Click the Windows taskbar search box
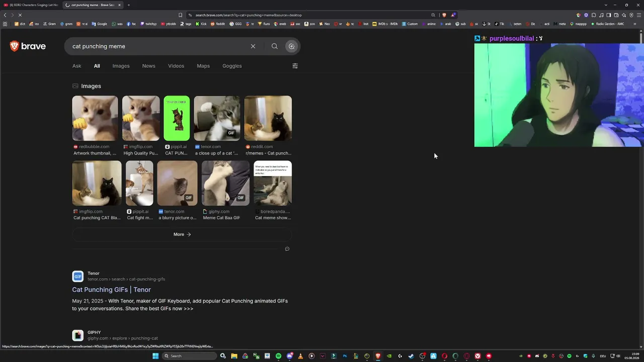This screenshot has width=644, height=362. pyautogui.click(x=189, y=356)
